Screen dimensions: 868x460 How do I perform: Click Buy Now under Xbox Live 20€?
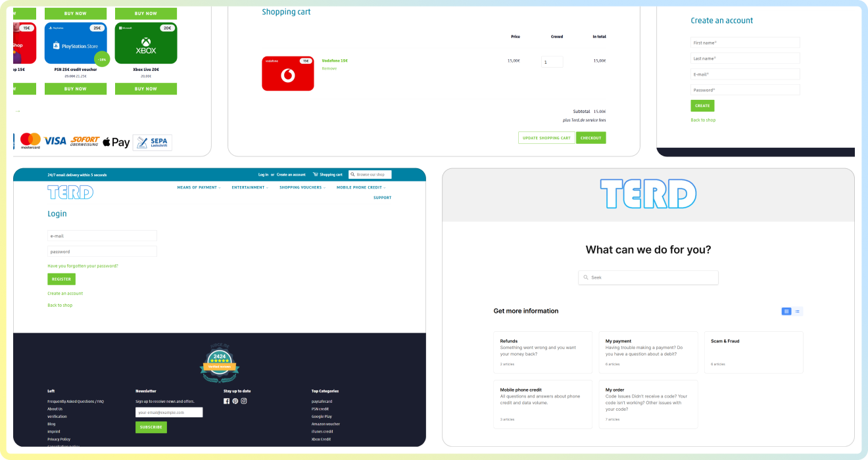[146, 89]
